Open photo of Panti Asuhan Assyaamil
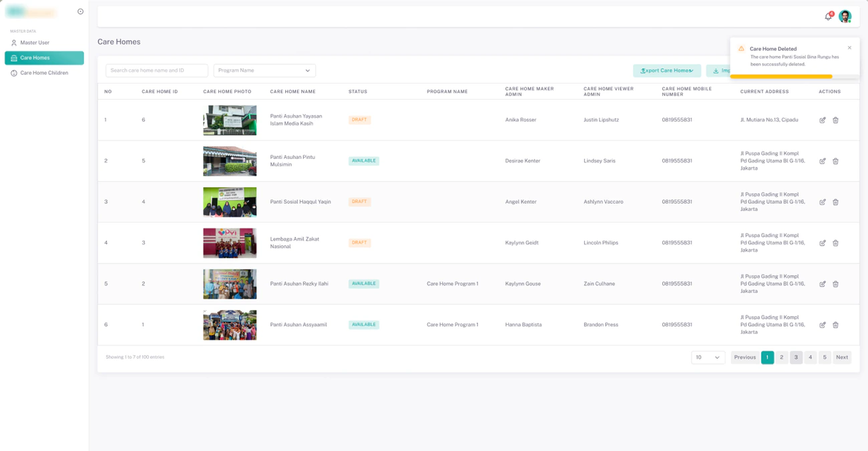Screen dimensions: 868x451 pos(230,325)
